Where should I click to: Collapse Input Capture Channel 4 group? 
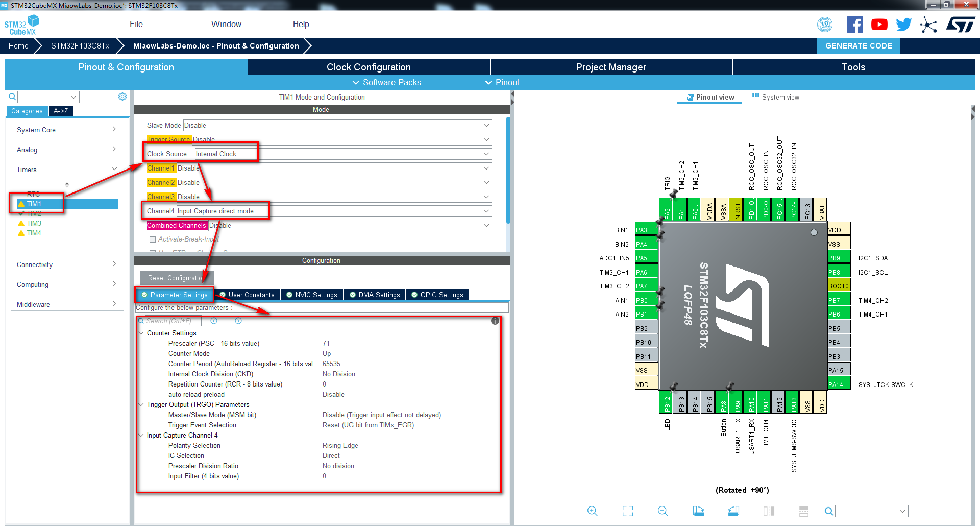tap(141, 435)
